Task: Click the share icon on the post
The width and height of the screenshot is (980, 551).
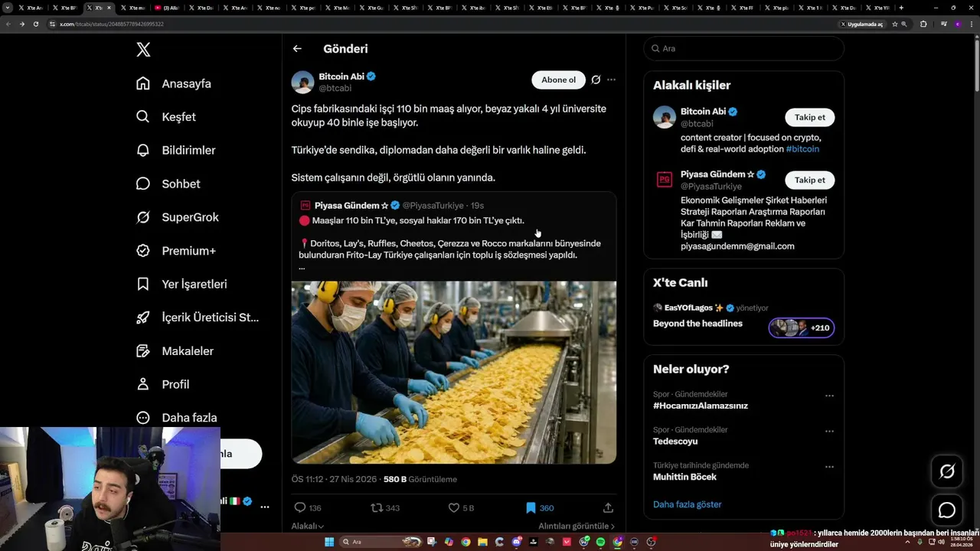Action: tap(608, 507)
